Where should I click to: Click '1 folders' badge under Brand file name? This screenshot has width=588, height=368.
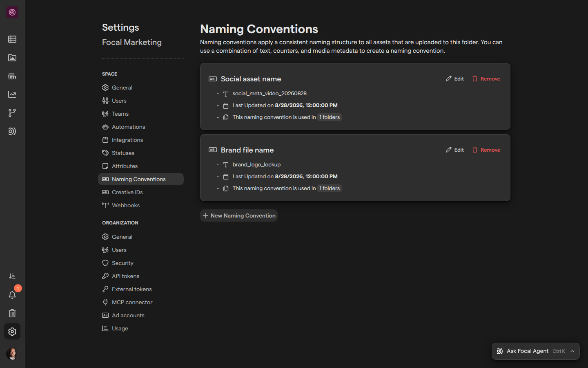click(330, 188)
